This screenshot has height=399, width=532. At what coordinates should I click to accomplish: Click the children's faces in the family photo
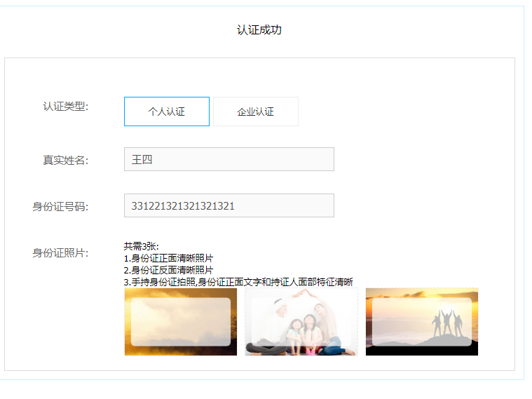tap(301, 327)
